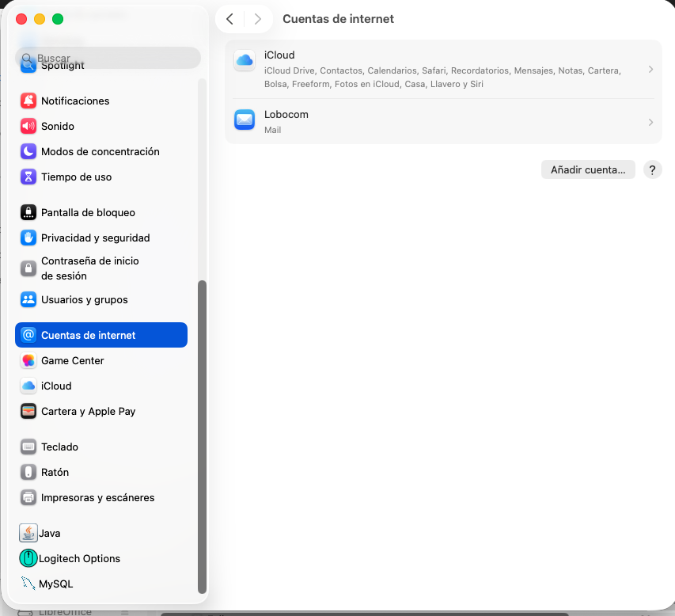Click the Buscar search field
Image resolution: width=675 pixels, height=616 pixels.
[x=111, y=58]
